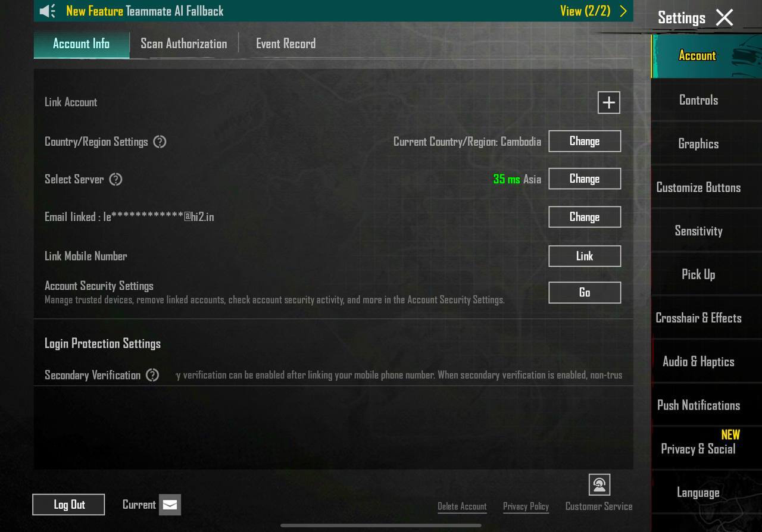Viewport: 762px width, 532px height.
Task: Click Select Server help question mark icon
Action: point(115,179)
